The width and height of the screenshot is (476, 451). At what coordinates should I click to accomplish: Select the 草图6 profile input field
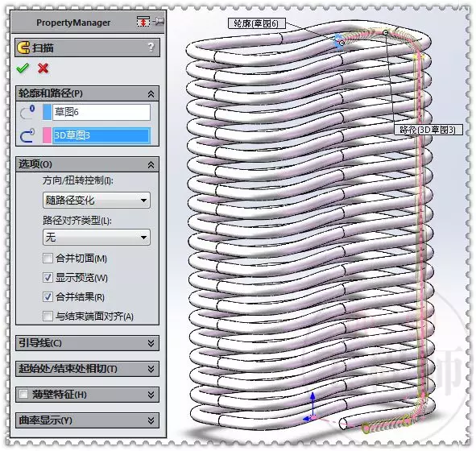coord(101,112)
